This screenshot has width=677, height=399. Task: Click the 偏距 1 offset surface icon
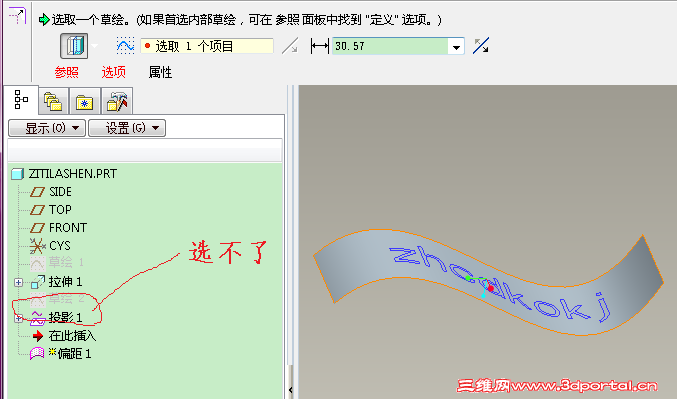pyautogui.click(x=37, y=354)
